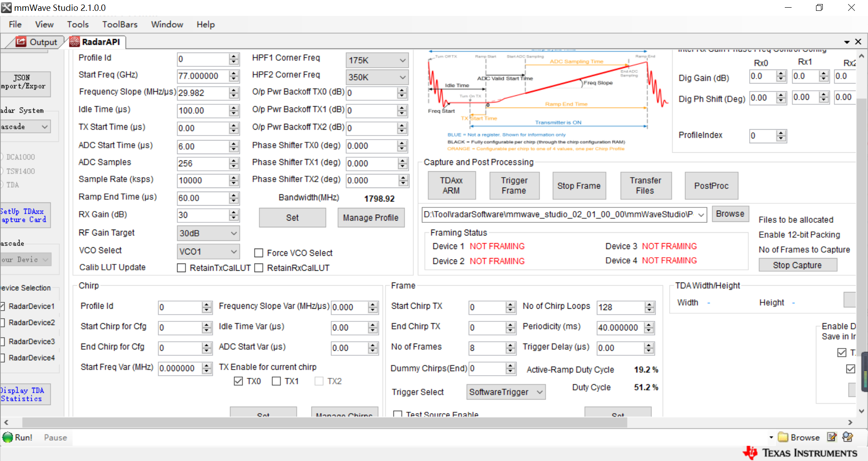This screenshot has height=461, width=868.
Task: Increase No of Chirp Loops with up arrow
Action: pyautogui.click(x=650, y=305)
